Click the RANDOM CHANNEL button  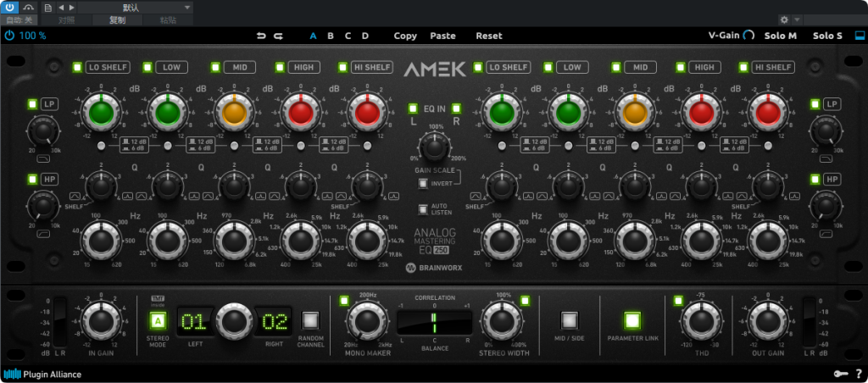pyautogui.click(x=310, y=321)
